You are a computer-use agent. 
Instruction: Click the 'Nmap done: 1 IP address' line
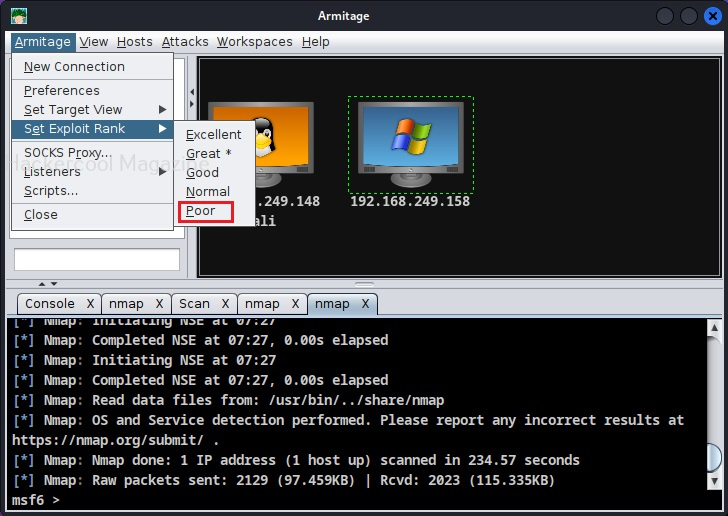(295, 460)
